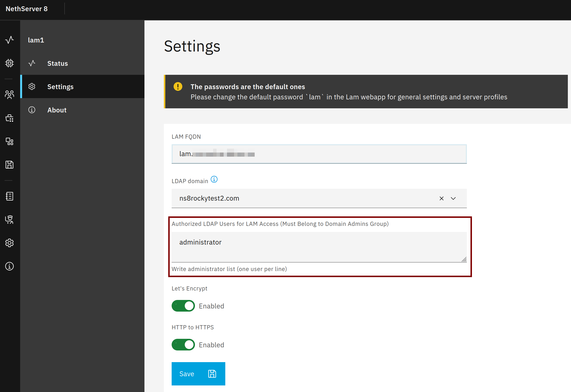The width and height of the screenshot is (571, 392).
Task: Clear the ns8rockytest2.com domain selection
Action: point(441,198)
